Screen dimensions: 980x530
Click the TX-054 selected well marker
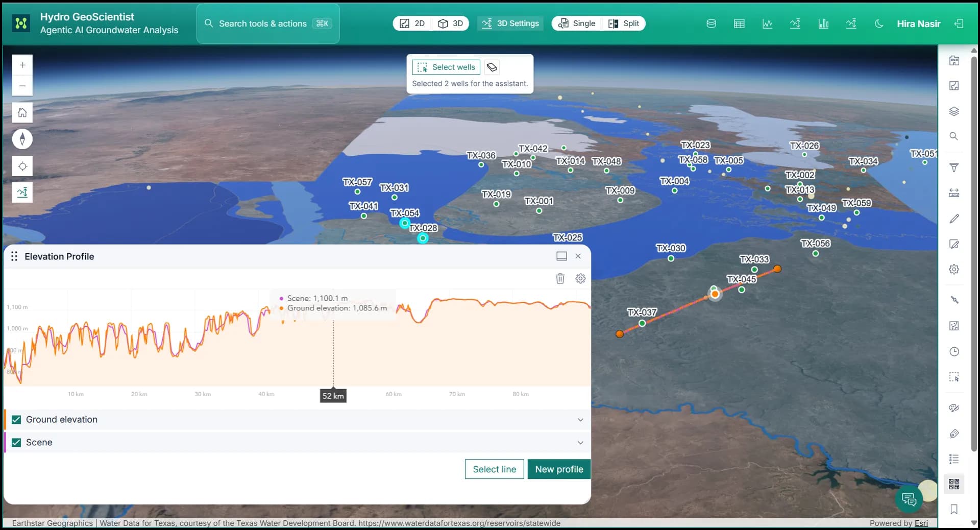[x=404, y=223]
